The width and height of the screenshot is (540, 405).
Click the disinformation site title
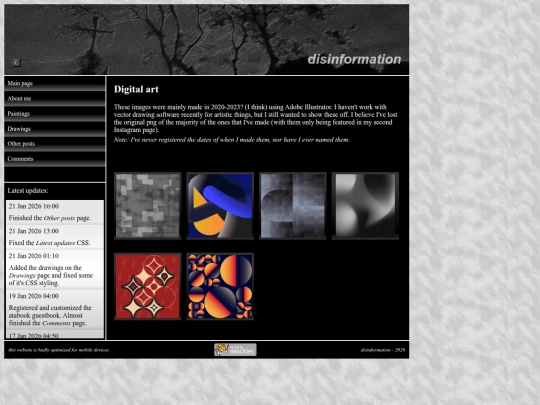tap(354, 59)
